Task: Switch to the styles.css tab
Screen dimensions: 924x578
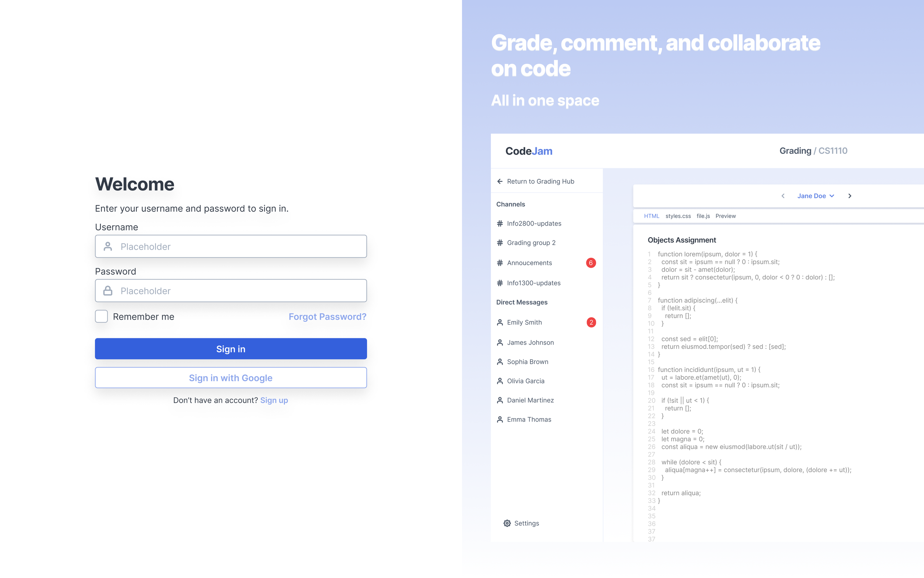Action: point(677,216)
